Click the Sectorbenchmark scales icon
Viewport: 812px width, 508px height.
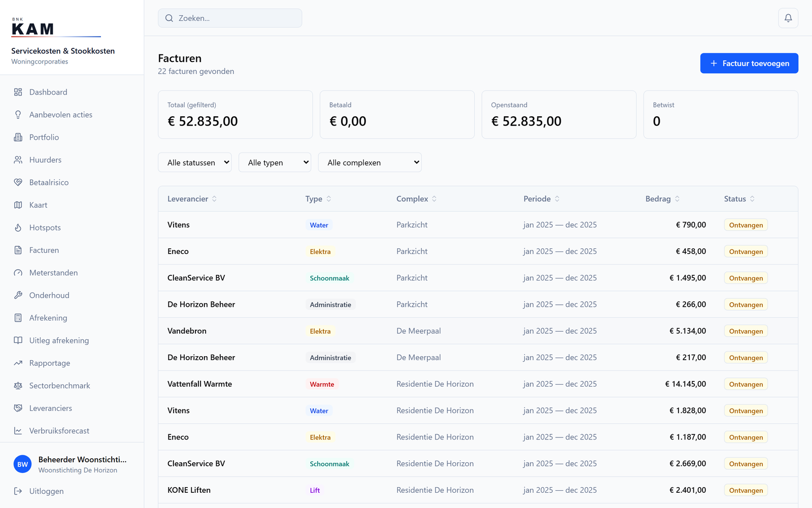click(18, 386)
